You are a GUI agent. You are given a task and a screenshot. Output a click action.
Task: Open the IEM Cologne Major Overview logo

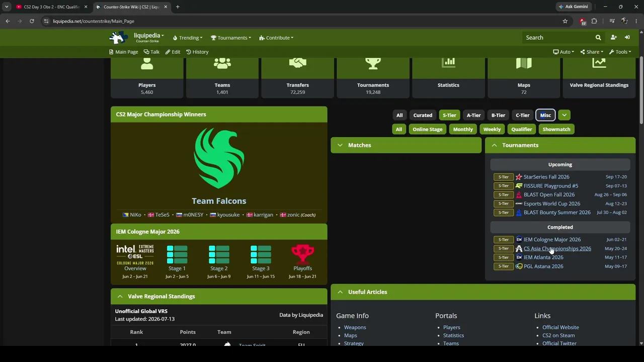135,255
